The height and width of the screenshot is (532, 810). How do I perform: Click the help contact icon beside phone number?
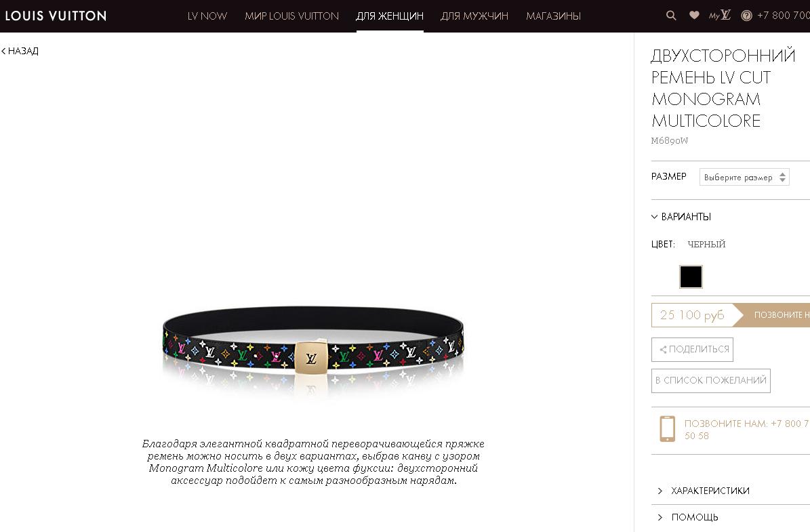click(x=746, y=16)
